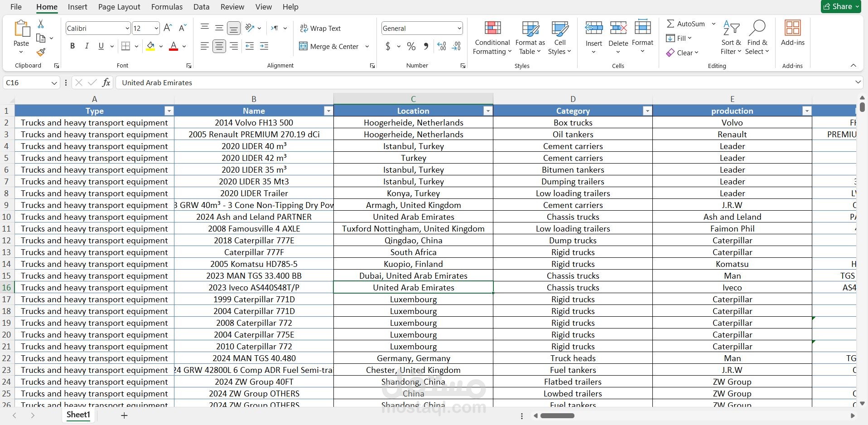Screen dimensions: 868x425
Task: Apply the yellow fill color
Action: [150, 46]
